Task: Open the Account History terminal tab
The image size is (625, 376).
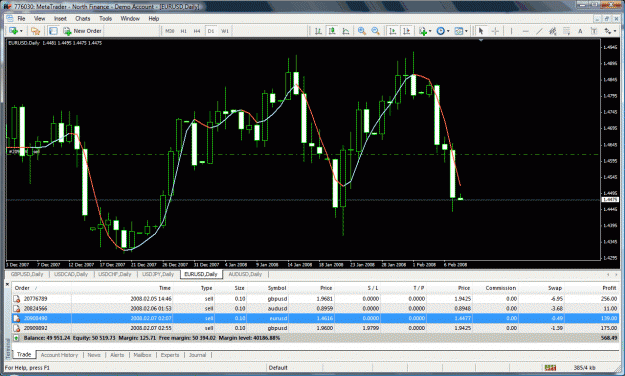Action: [x=59, y=355]
